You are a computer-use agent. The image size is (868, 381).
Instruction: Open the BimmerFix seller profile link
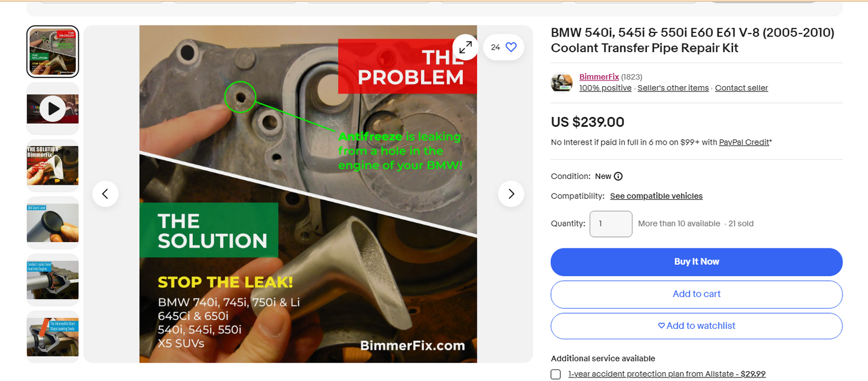coord(599,77)
